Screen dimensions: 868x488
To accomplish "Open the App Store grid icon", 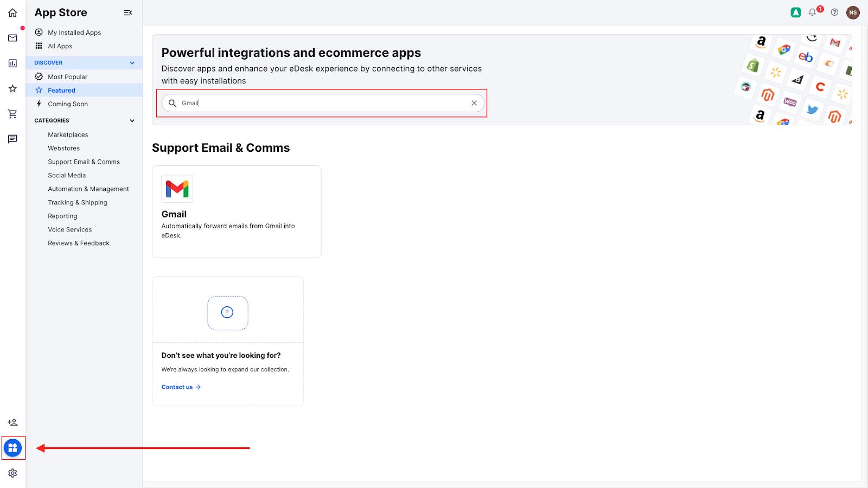I will 12,448.
